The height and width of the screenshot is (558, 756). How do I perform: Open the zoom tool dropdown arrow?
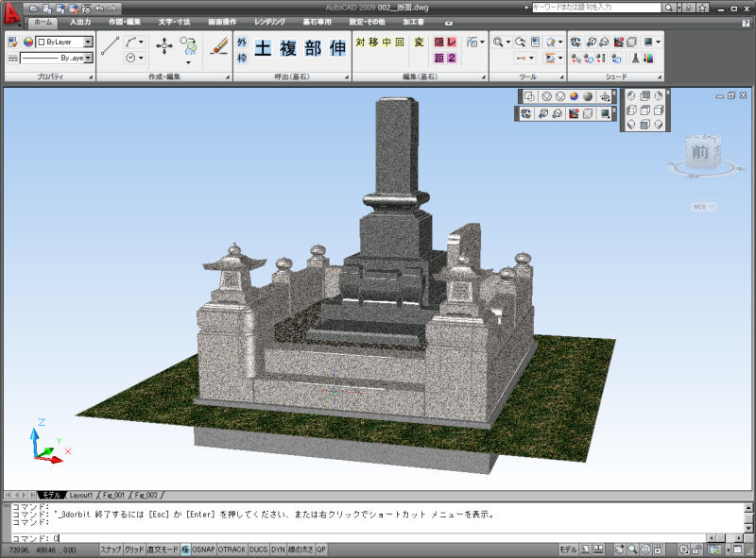(x=507, y=42)
